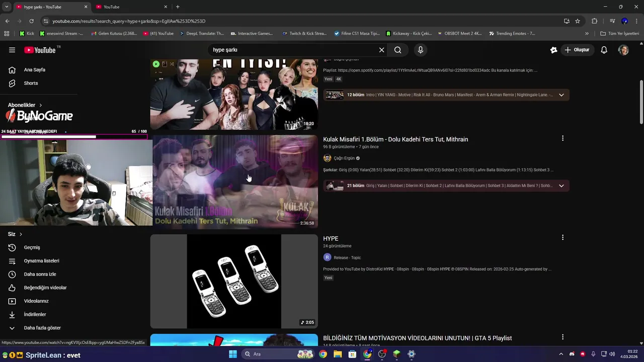Click the Ara taskbar search box

tap(278, 354)
